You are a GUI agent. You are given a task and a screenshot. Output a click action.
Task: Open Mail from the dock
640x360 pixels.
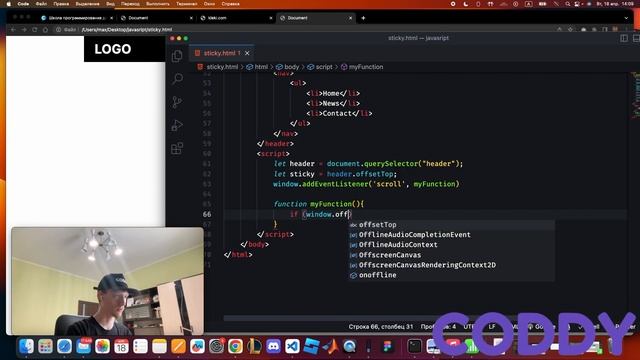pos(84,347)
